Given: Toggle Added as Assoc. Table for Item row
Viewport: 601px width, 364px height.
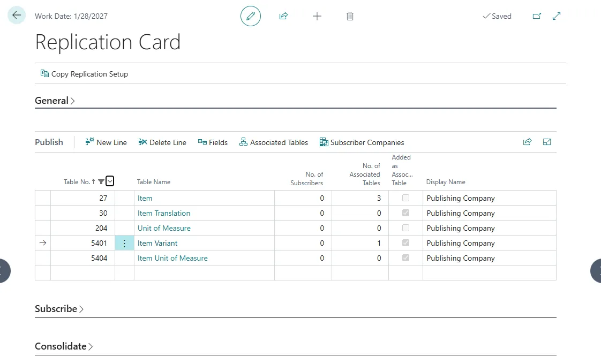Looking at the screenshot, I should (405, 198).
